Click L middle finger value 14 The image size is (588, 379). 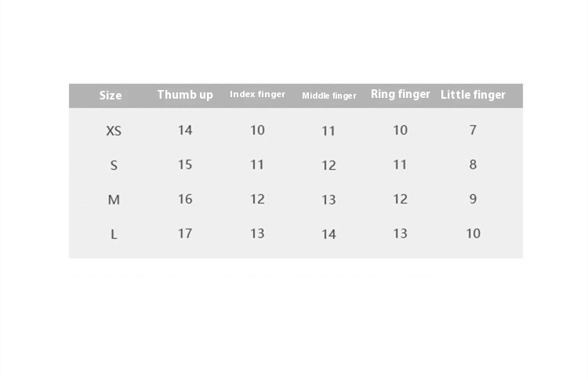(x=329, y=234)
